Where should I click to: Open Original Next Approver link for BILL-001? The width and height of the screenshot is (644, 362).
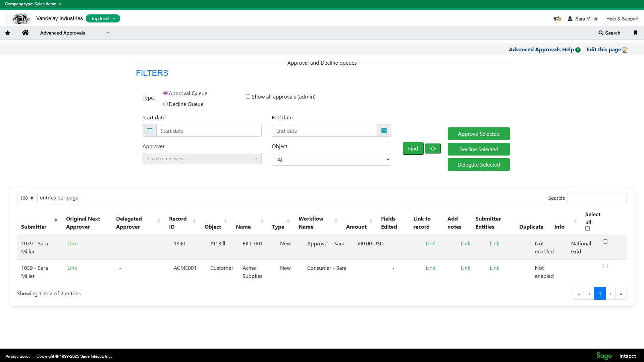(x=72, y=244)
